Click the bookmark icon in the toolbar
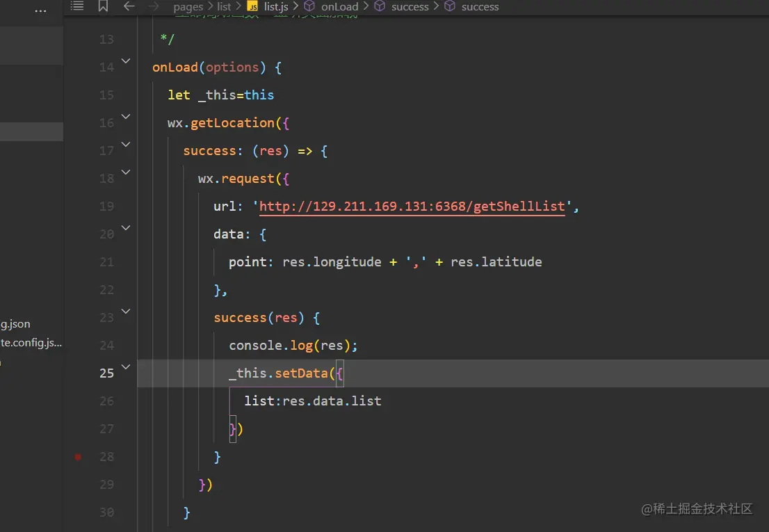Viewport: 769px width, 532px height. (103, 6)
